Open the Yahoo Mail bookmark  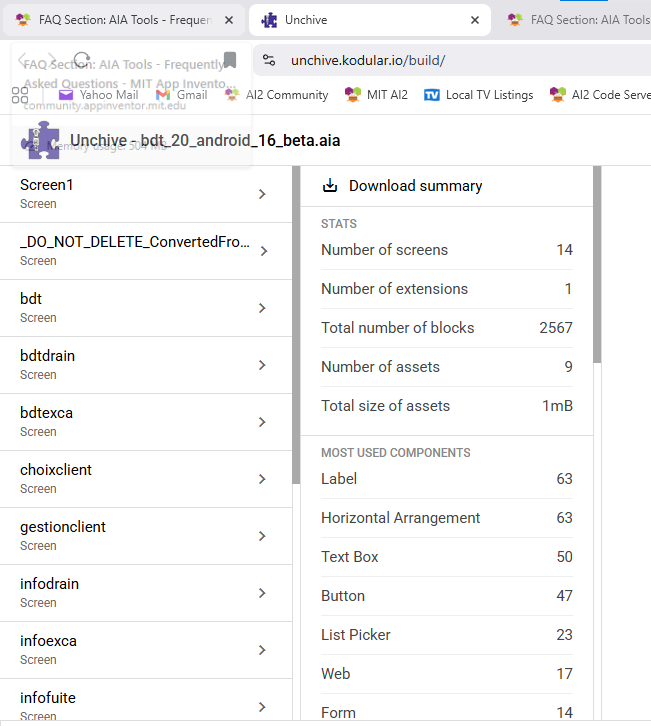pos(98,95)
